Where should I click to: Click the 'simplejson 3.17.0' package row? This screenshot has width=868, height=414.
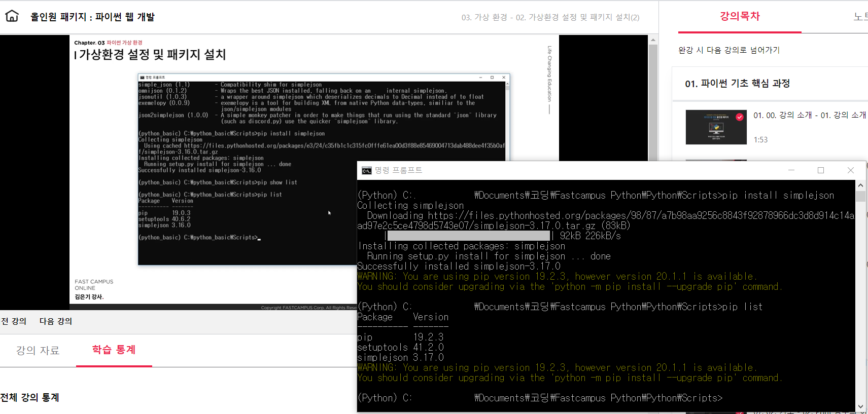[400, 357]
